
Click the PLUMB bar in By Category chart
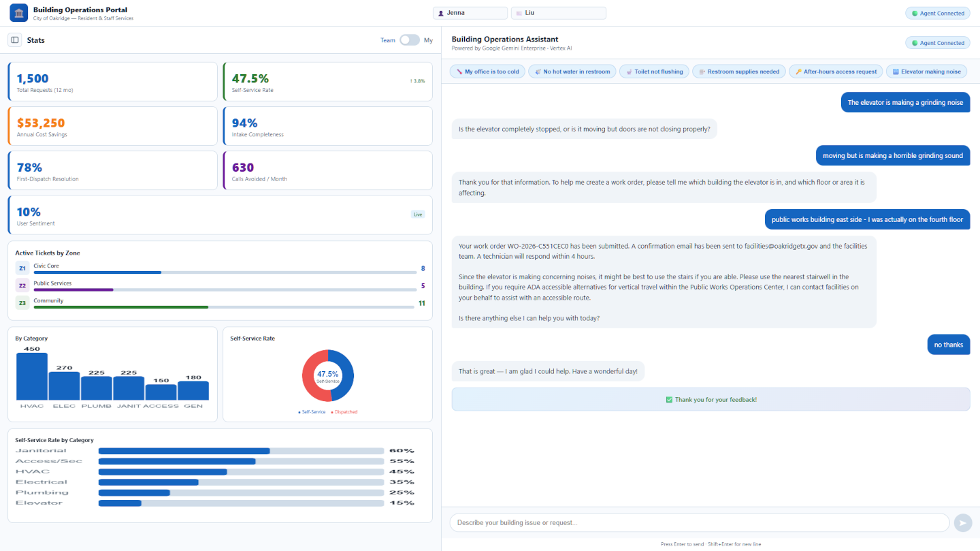point(96,388)
